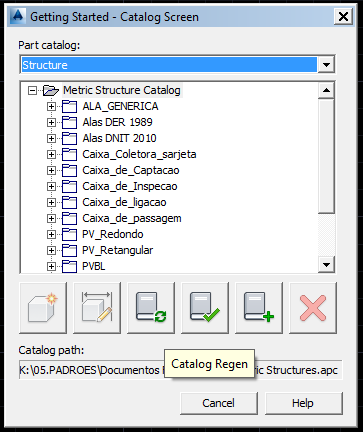Expand the ALA_GENERICA chapter

[x=51, y=106]
